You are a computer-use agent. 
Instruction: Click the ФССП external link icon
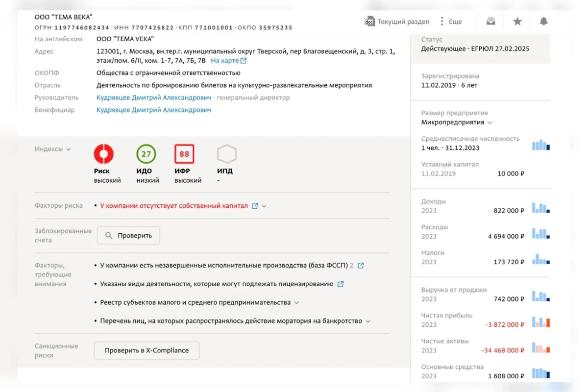(361, 265)
